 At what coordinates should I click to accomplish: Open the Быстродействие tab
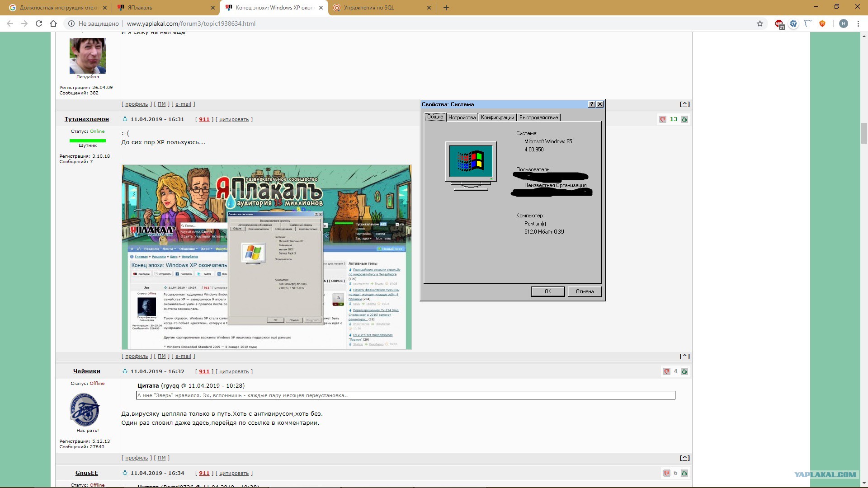pos(538,117)
